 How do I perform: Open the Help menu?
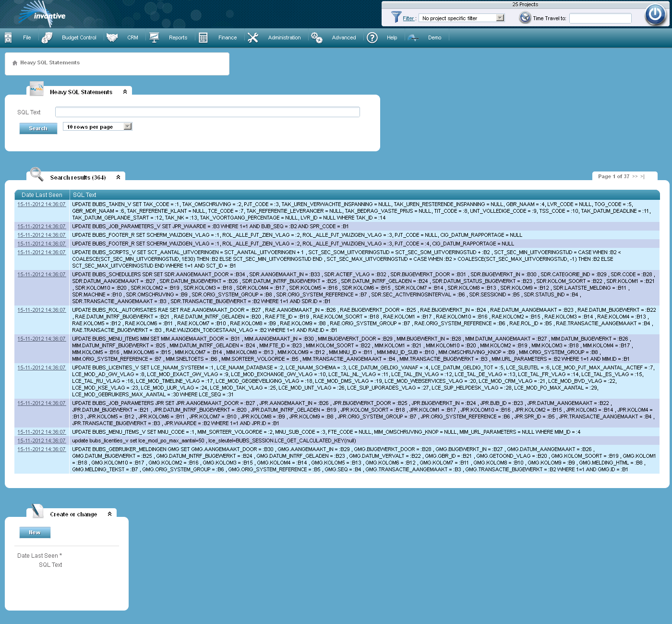pos(392,37)
